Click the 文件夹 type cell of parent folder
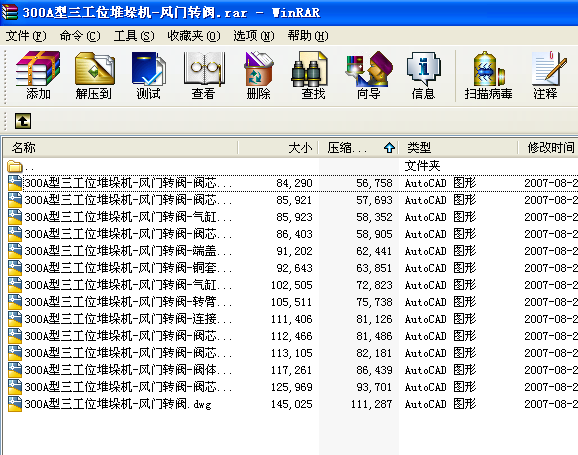 coord(422,166)
